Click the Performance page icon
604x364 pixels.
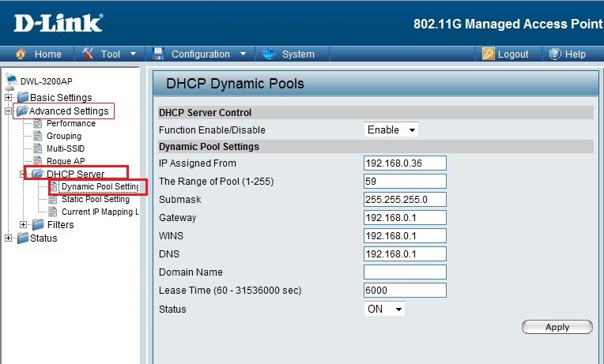[x=37, y=123]
